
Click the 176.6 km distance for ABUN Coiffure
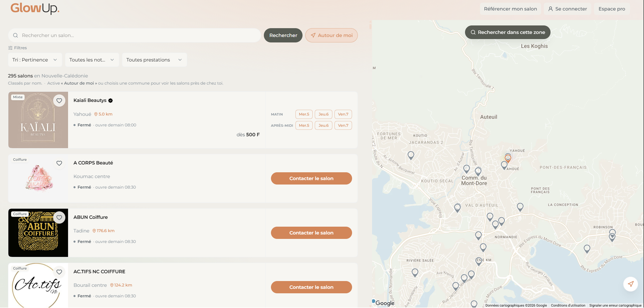[103, 231]
